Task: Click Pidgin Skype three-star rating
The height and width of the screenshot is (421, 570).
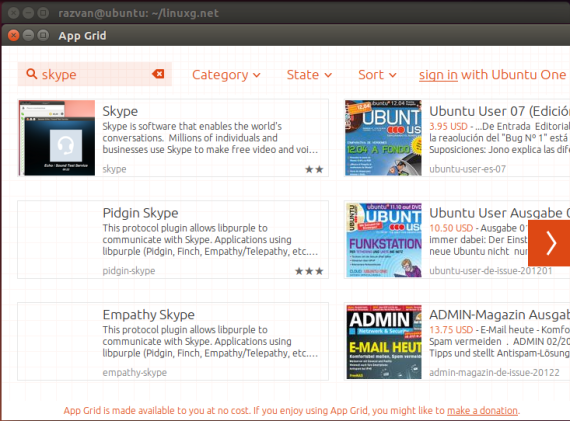Action: click(309, 271)
